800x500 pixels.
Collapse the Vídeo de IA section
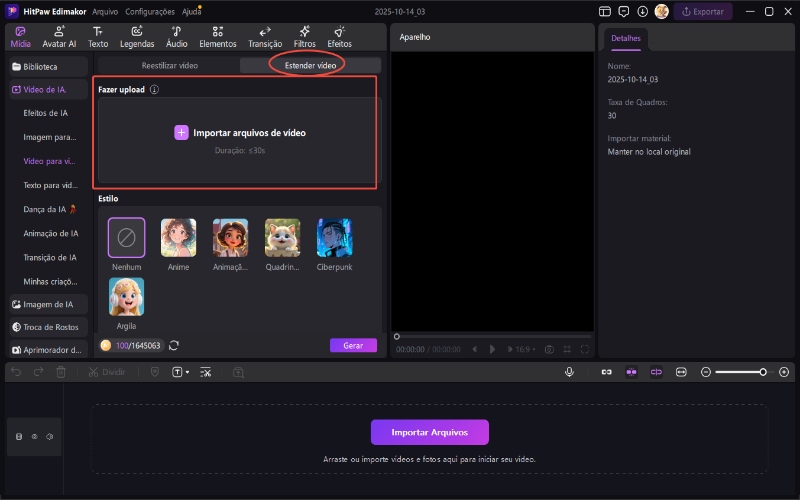[48, 89]
